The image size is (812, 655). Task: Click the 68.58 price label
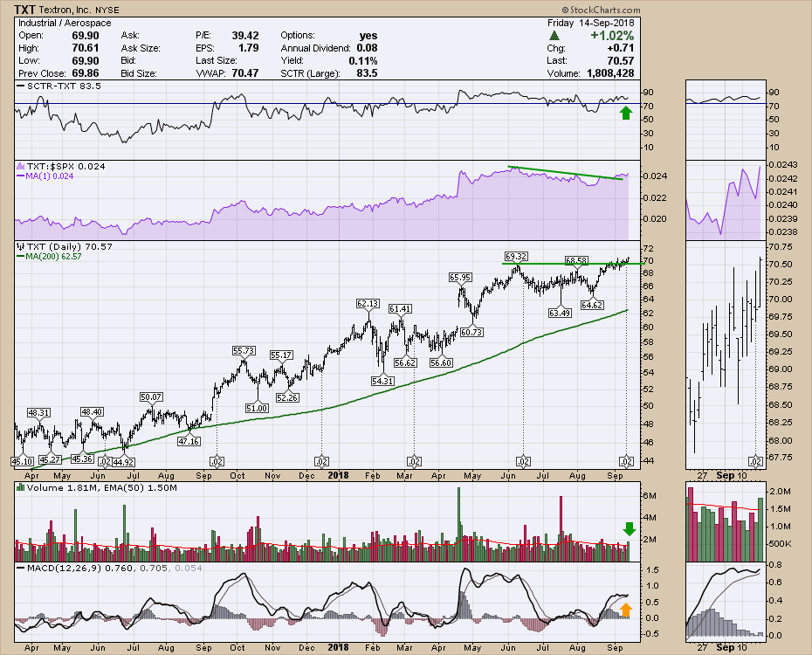576,260
